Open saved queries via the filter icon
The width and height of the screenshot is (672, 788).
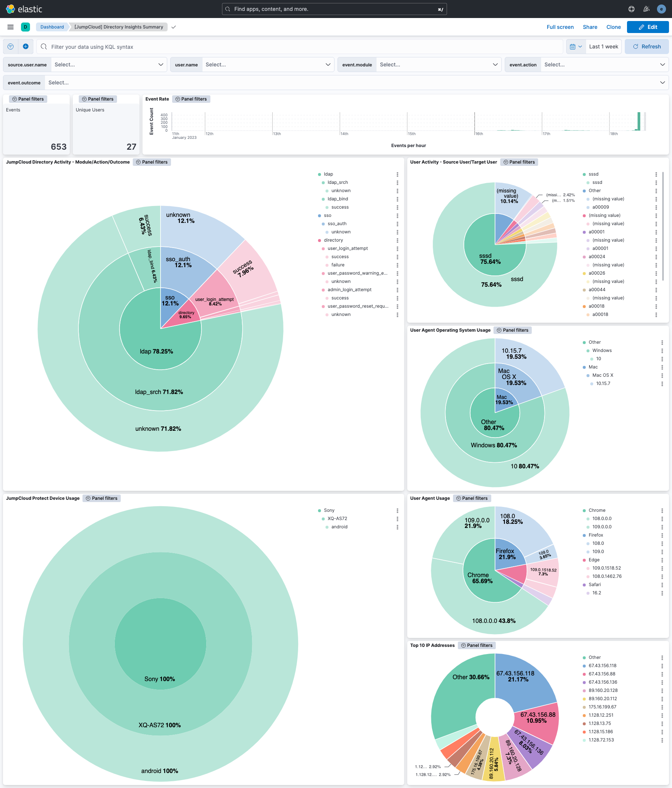pyautogui.click(x=10, y=47)
